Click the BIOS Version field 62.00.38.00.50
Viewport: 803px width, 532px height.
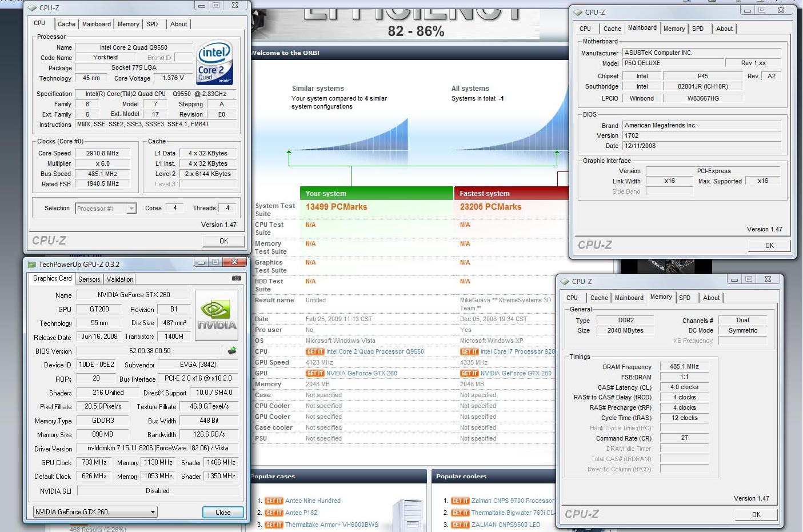click(150, 351)
